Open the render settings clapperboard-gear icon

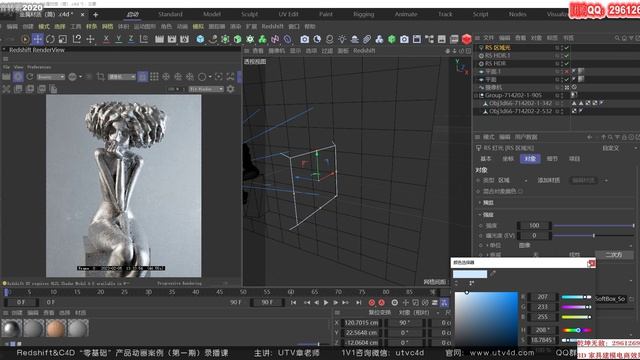click(x=184, y=39)
